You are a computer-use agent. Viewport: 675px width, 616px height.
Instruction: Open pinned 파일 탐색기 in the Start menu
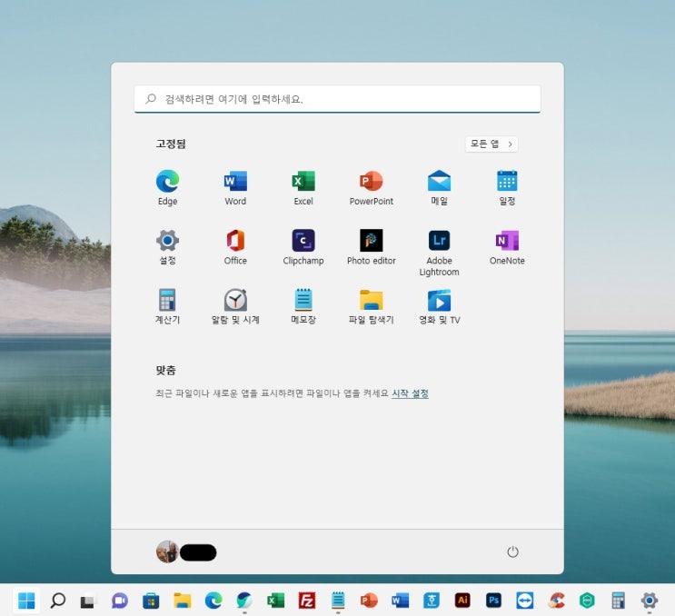(371, 306)
